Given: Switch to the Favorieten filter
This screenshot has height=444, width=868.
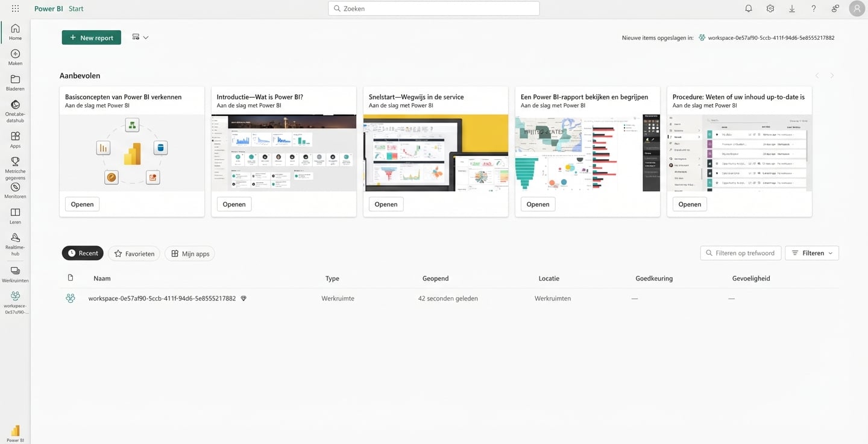Looking at the screenshot, I should (134, 253).
